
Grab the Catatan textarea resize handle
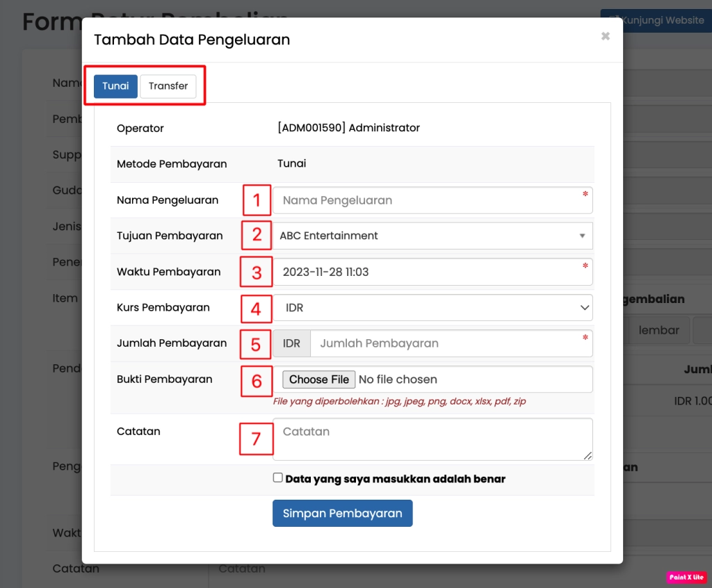pos(588,456)
